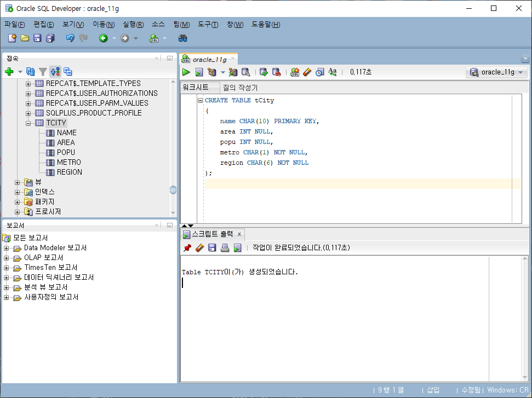Click the Forward navigation arrow
The image size is (532, 398).
tap(125, 38)
